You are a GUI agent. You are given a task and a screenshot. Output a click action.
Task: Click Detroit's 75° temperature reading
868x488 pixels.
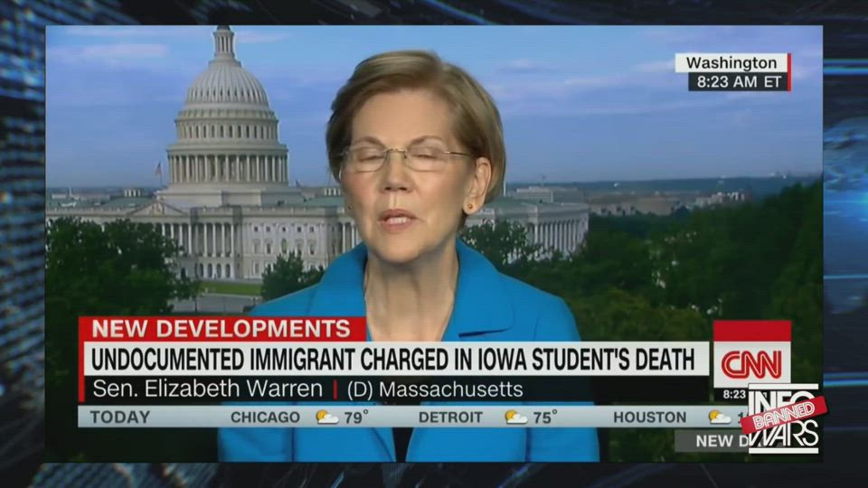(x=545, y=418)
